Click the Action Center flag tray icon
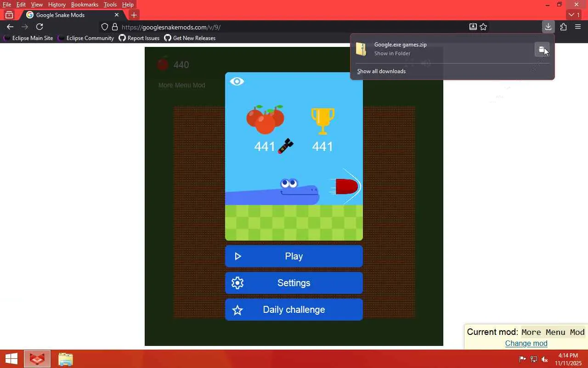The image size is (588, 368). click(523, 359)
